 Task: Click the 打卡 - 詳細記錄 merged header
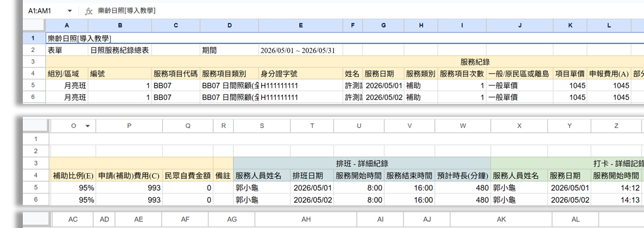[567, 164]
